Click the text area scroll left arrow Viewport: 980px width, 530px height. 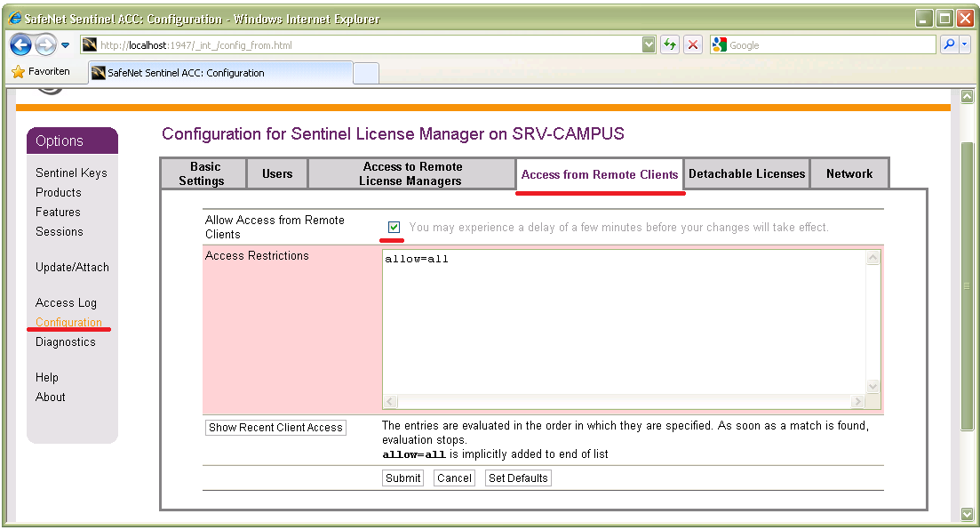click(391, 401)
